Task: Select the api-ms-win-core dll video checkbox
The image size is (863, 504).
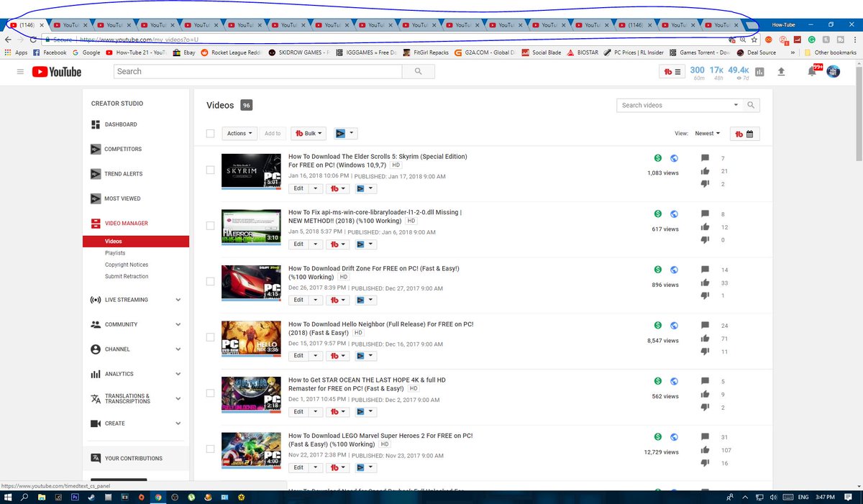Action: [210, 225]
